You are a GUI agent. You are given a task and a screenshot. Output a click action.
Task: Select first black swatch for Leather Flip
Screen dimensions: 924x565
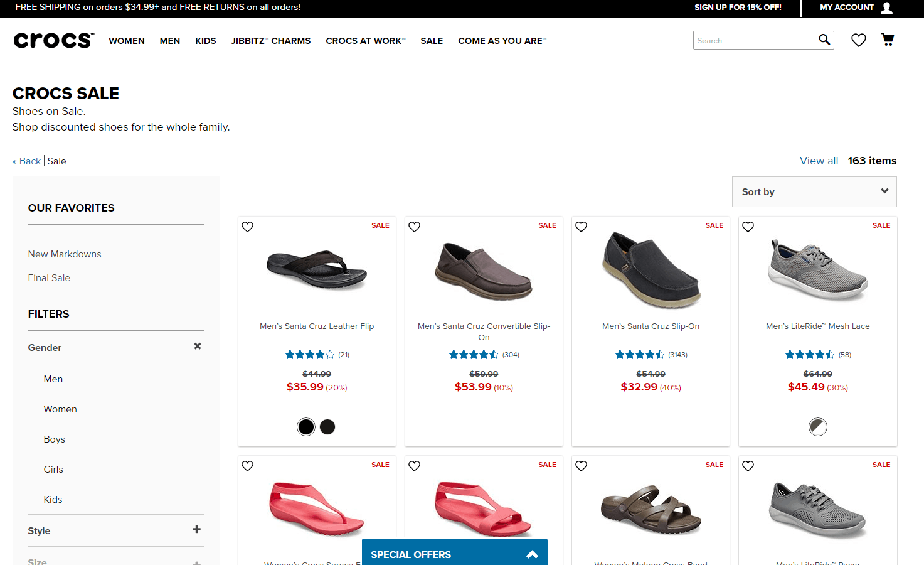(x=306, y=427)
